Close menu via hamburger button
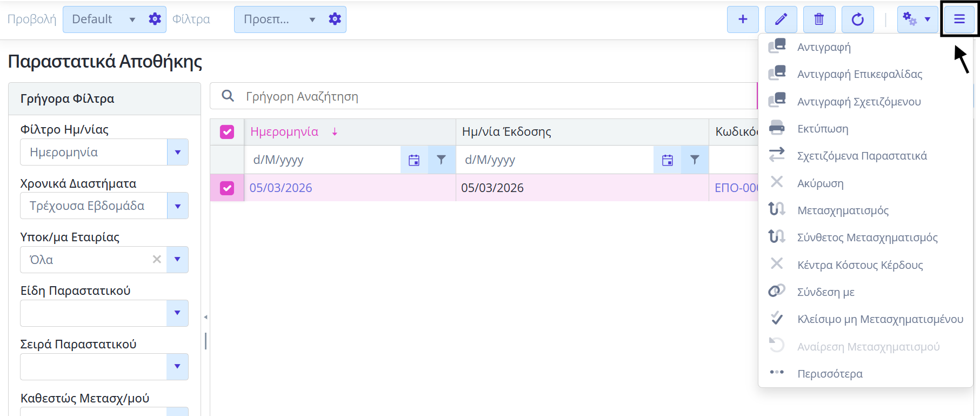Viewport: 980px width, 416px height. [x=959, y=19]
